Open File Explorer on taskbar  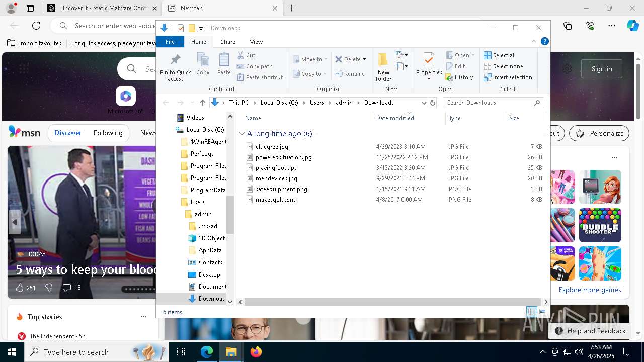click(231, 352)
